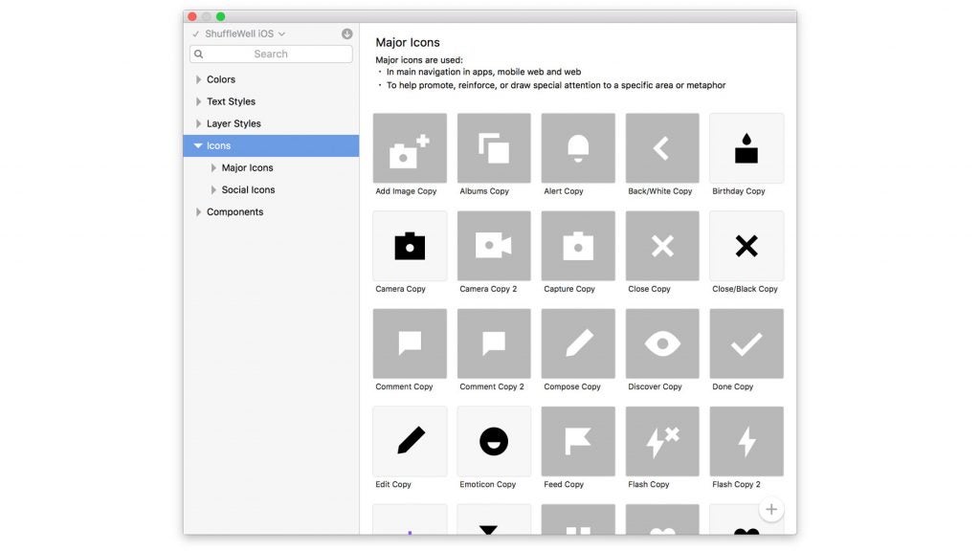This screenshot has width=980, height=551.
Task: Expand the Social Icons subsection arrow
Action: point(213,190)
